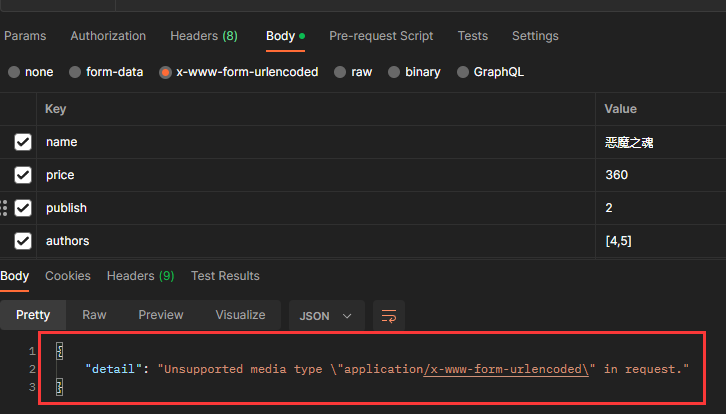This screenshot has height=414, width=726.
Task: Click the drag handle beside publish row
Action: 5,208
